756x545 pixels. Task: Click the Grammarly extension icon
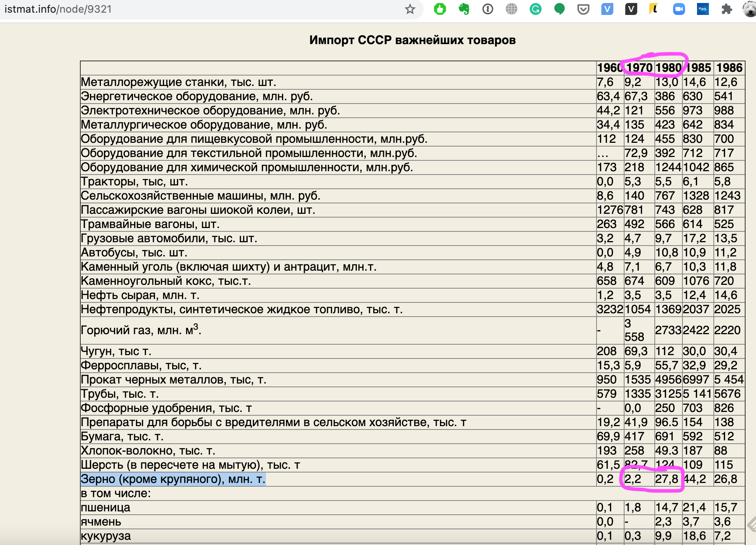coord(535,9)
